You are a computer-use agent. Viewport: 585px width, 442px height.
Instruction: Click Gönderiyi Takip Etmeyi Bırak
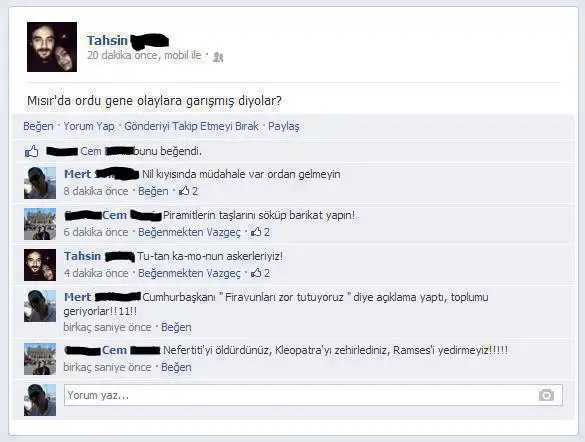click(191, 126)
